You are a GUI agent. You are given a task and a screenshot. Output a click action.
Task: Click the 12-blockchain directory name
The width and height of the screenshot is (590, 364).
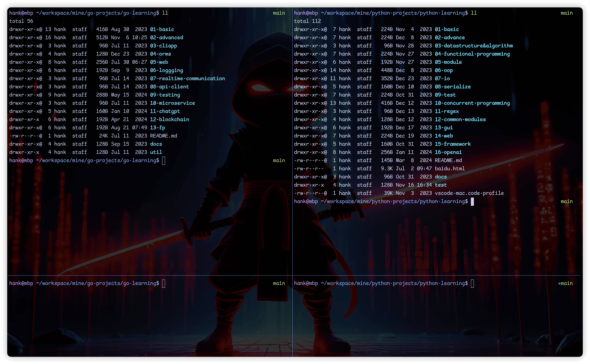pos(169,119)
